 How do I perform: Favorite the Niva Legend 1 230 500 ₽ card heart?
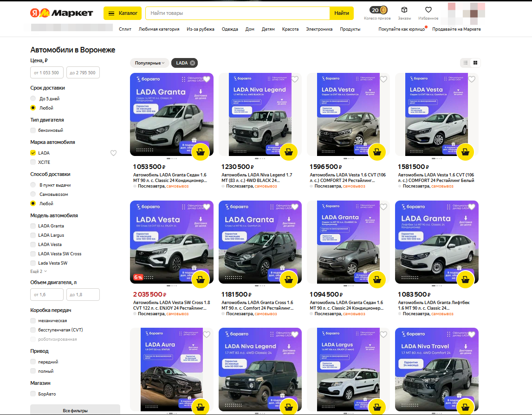coord(295,79)
